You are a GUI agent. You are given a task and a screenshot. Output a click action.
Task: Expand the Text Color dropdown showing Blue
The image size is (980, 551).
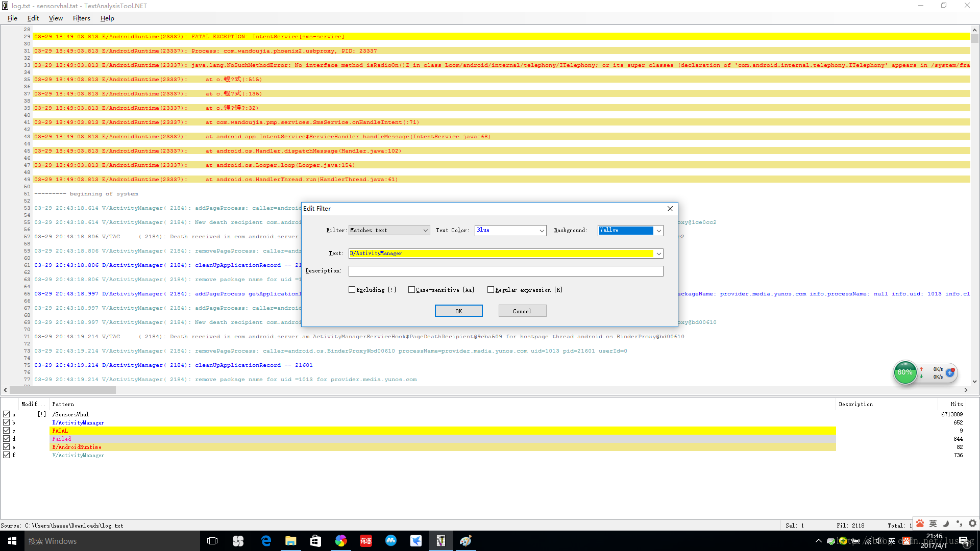click(x=542, y=231)
